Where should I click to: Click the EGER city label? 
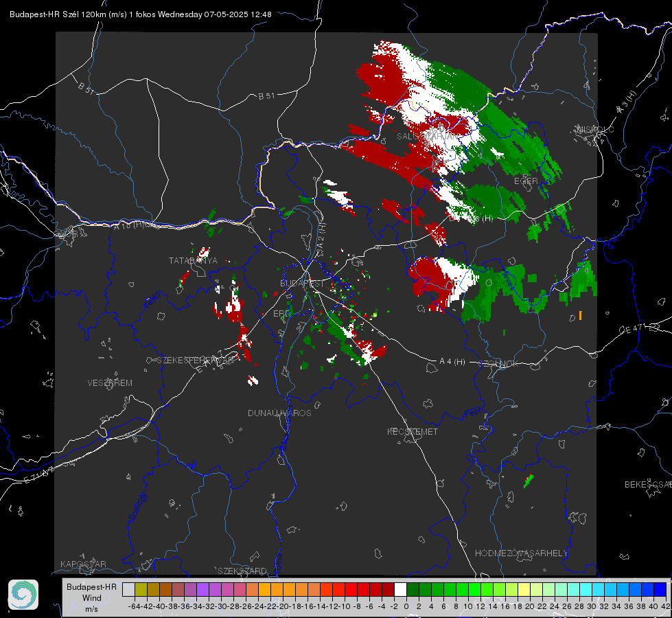pyautogui.click(x=526, y=181)
